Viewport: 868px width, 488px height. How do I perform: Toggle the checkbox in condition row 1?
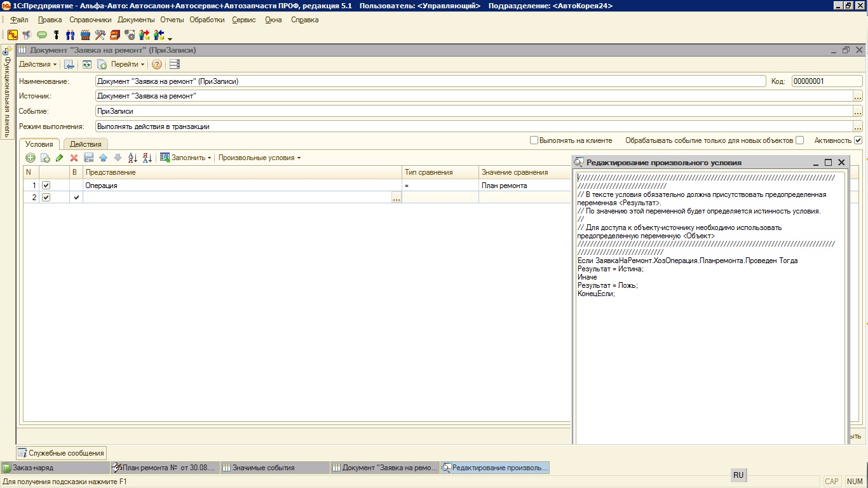pos(46,185)
